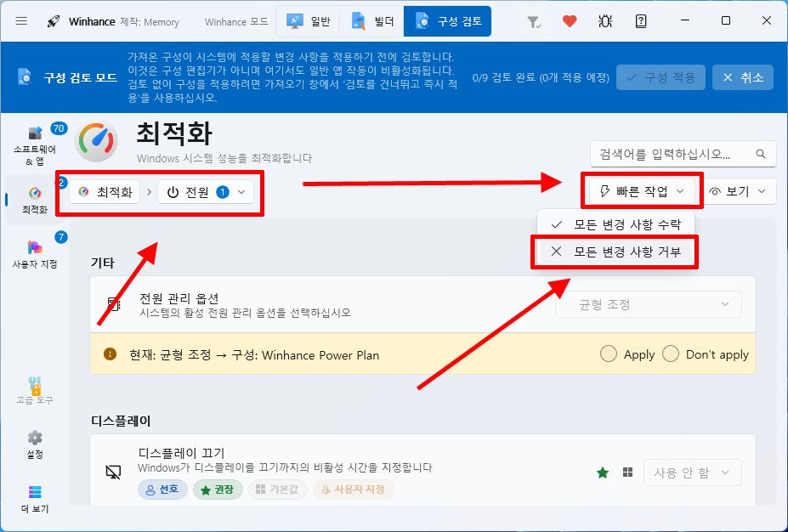
Task: Click the 선호 tag
Action: [x=162, y=490]
